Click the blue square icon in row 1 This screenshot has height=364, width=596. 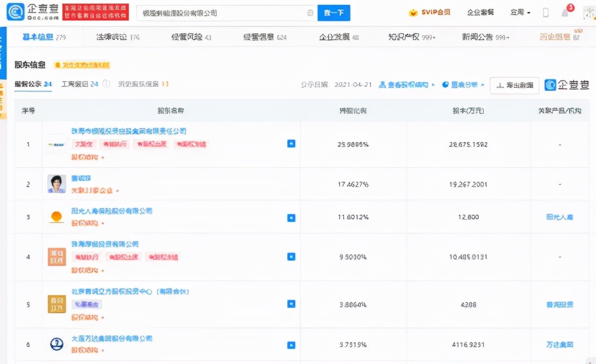(291, 144)
